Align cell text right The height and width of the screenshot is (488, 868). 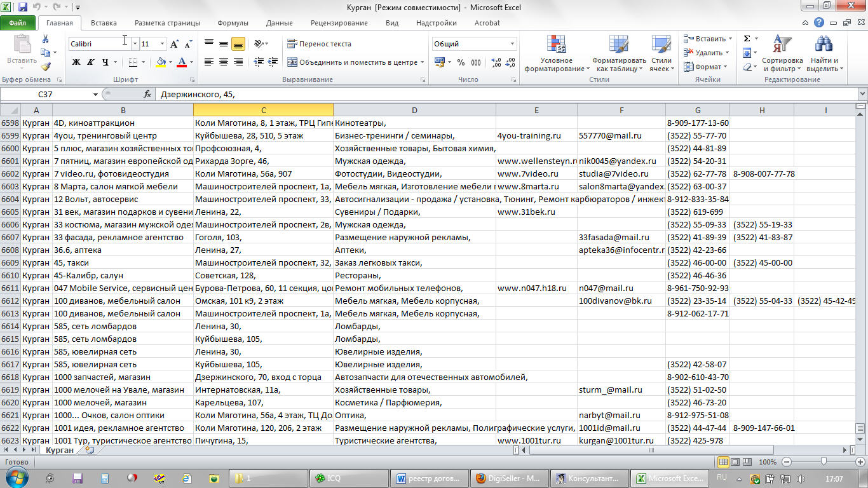tap(238, 62)
